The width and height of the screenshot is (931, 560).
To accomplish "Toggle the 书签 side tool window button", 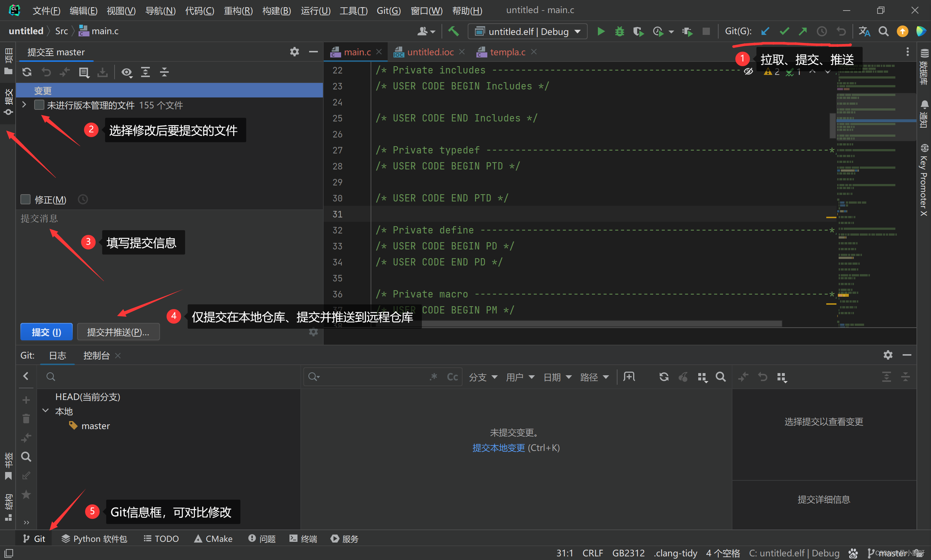I will pos(8,467).
